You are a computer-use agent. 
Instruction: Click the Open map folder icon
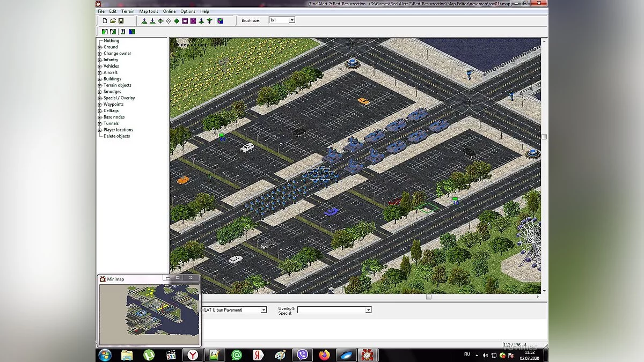113,21
